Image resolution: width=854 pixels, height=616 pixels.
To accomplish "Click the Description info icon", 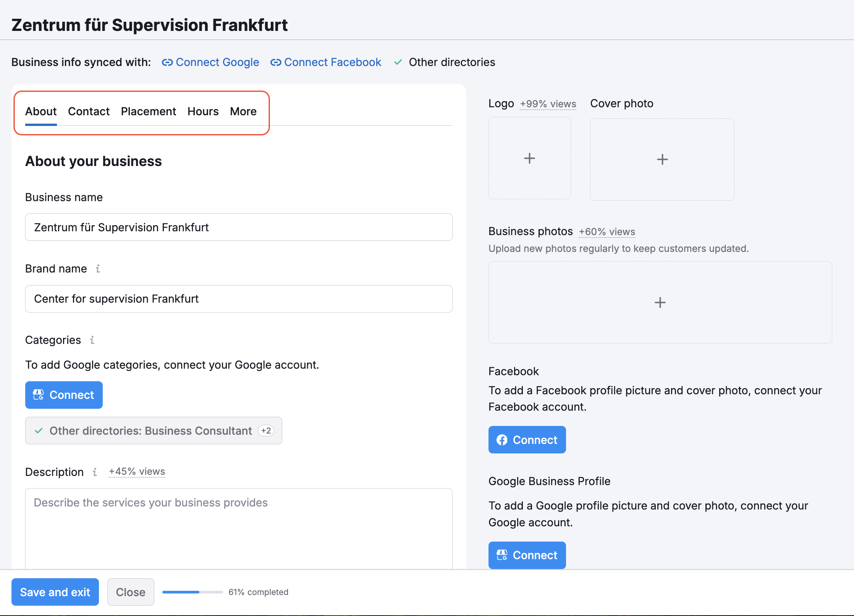I will [95, 472].
